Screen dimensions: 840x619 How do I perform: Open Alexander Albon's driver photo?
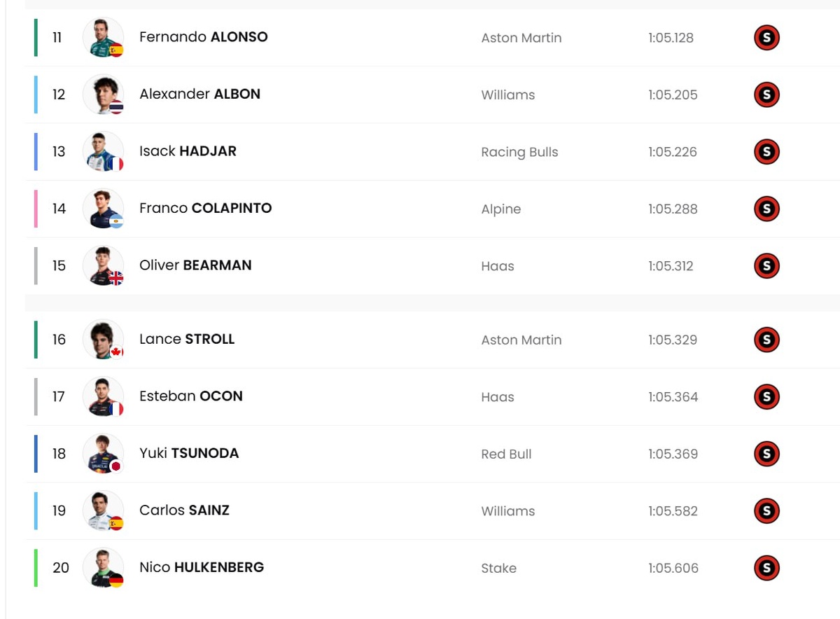click(x=103, y=95)
